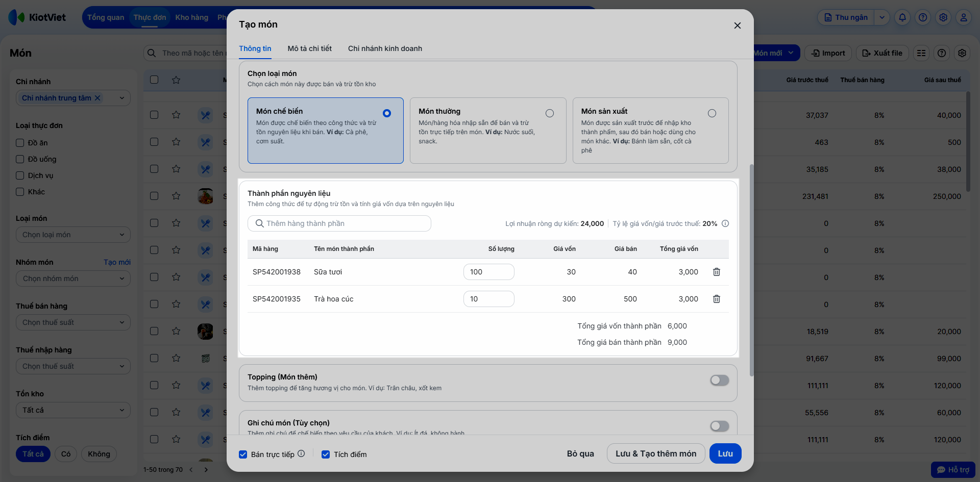The width and height of the screenshot is (980, 482).
Task: Remove Trà hoa cúc with trash icon
Action: (716, 299)
